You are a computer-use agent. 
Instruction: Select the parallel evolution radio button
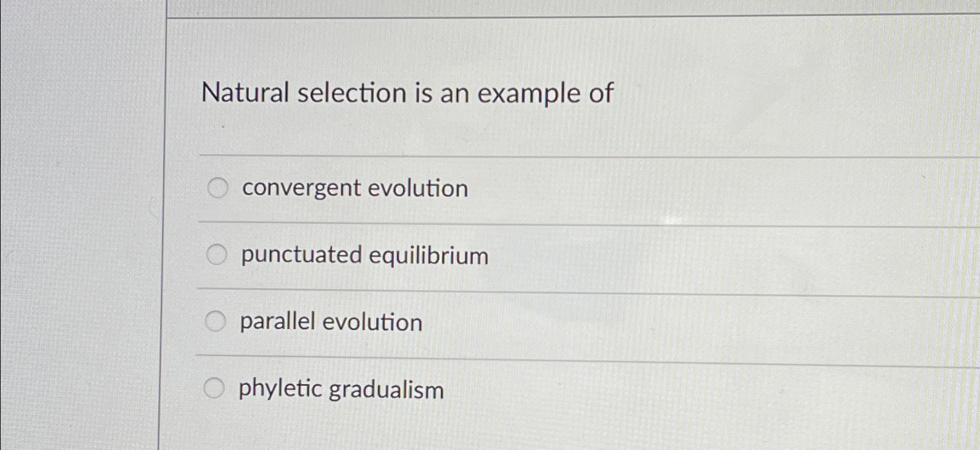point(216,321)
